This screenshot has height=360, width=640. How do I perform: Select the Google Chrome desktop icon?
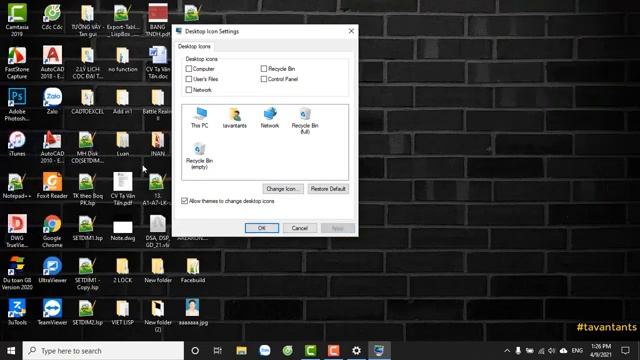(x=52, y=231)
